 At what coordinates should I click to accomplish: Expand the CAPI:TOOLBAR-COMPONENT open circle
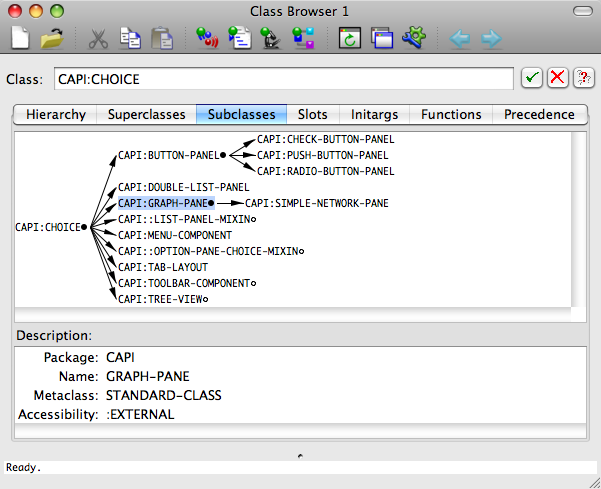(x=253, y=284)
